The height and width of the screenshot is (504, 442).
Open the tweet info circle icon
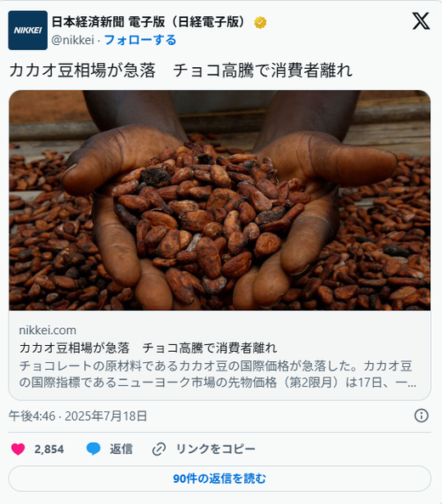421,416
